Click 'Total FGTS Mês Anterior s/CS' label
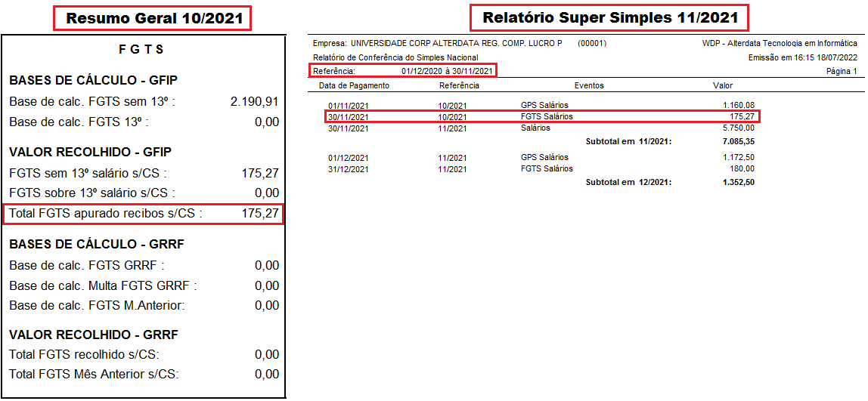The height and width of the screenshot is (401, 868). pyautogui.click(x=94, y=375)
